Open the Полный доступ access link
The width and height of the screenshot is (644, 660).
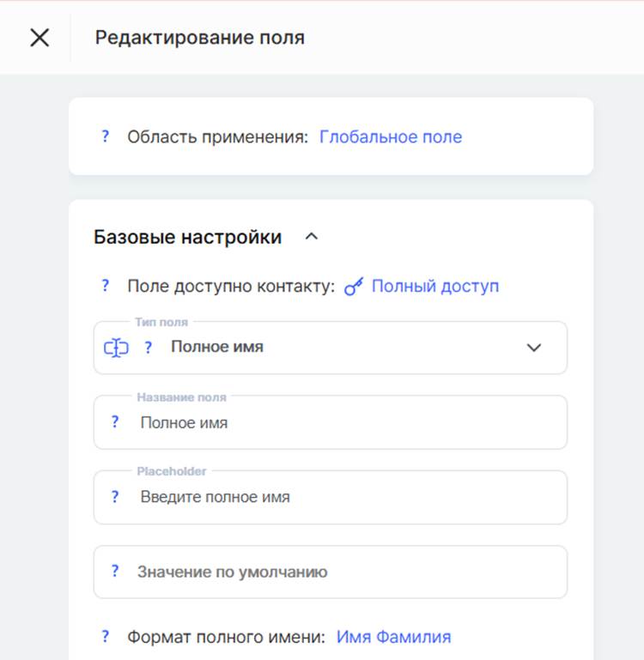435,286
